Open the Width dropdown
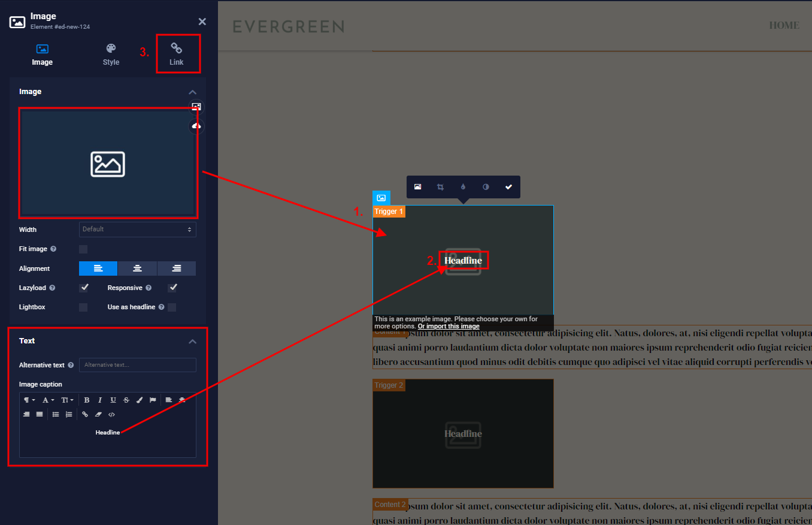This screenshot has width=812, height=525. pos(137,230)
